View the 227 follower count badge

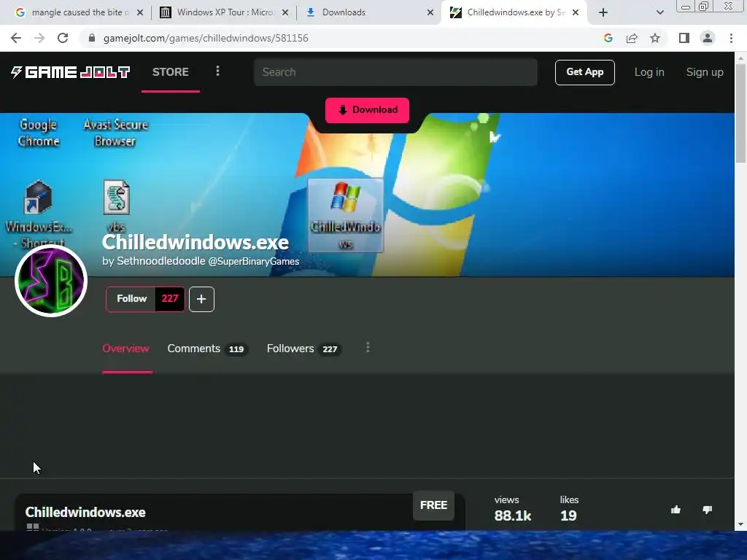(x=170, y=298)
